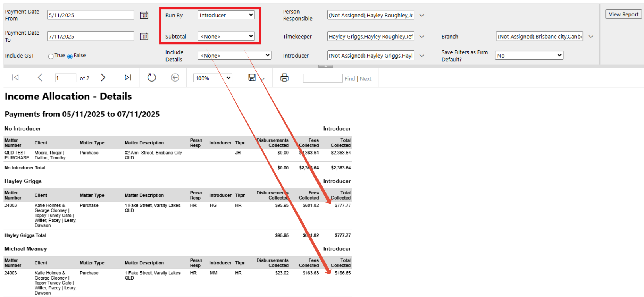The width and height of the screenshot is (644, 297).
Task: Open the Payment Date To calendar picker
Action: [x=144, y=36]
